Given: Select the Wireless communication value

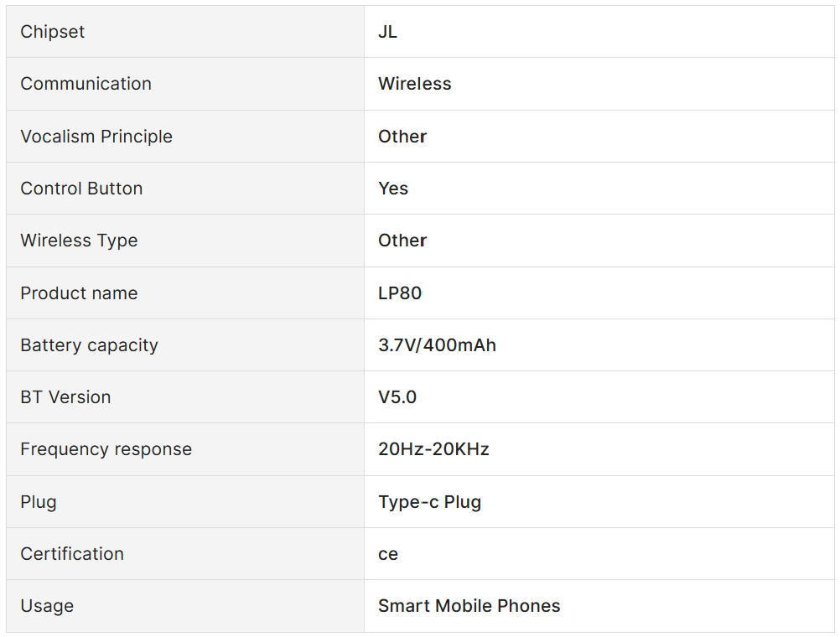Looking at the screenshot, I should coord(414,84).
